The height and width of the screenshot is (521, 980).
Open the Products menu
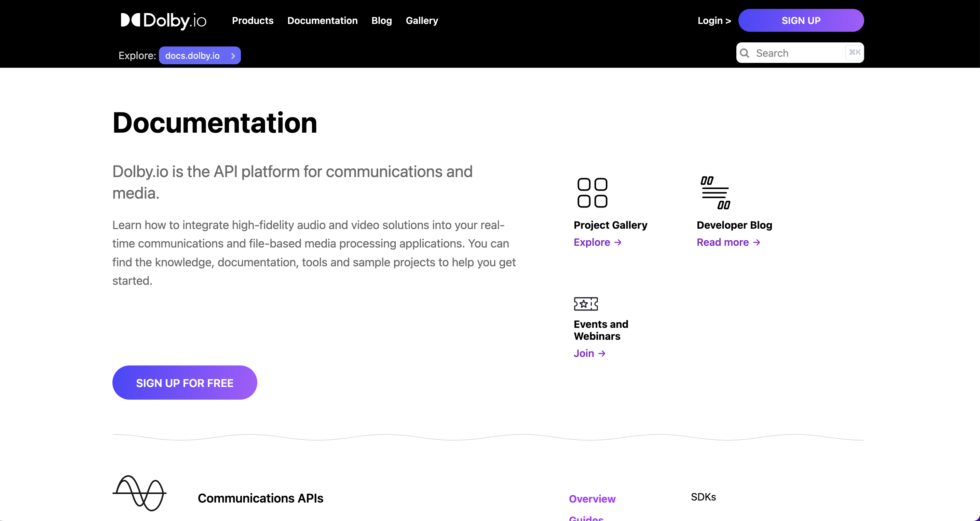(x=253, y=21)
